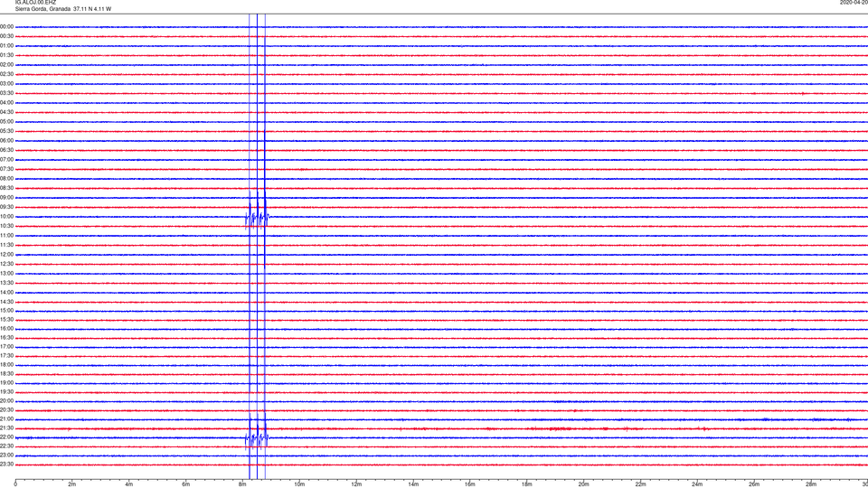Select the 21:00 trace time label
The width and height of the screenshot is (868, 488).
point(6,419)
